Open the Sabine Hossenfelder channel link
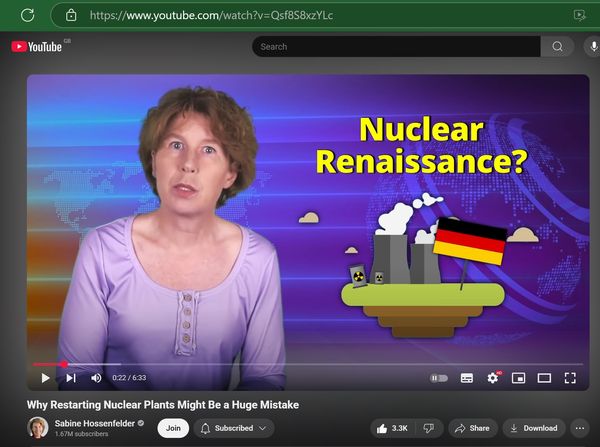This screenshot has height=447, width=600. (95, 423)
